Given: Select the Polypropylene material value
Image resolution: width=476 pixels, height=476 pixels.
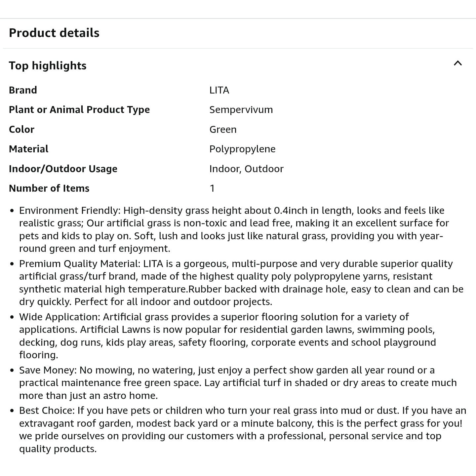Looking at the screenshot, I should click(x=242, y=149).
